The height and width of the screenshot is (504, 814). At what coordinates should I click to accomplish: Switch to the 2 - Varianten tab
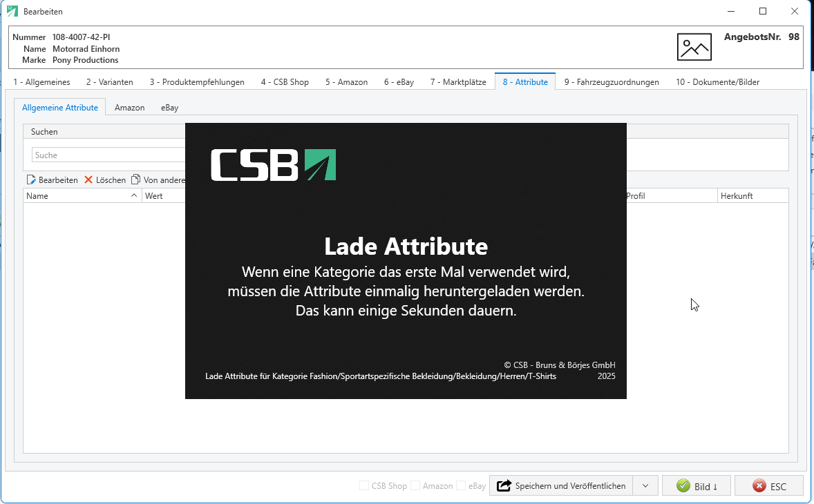110,82
